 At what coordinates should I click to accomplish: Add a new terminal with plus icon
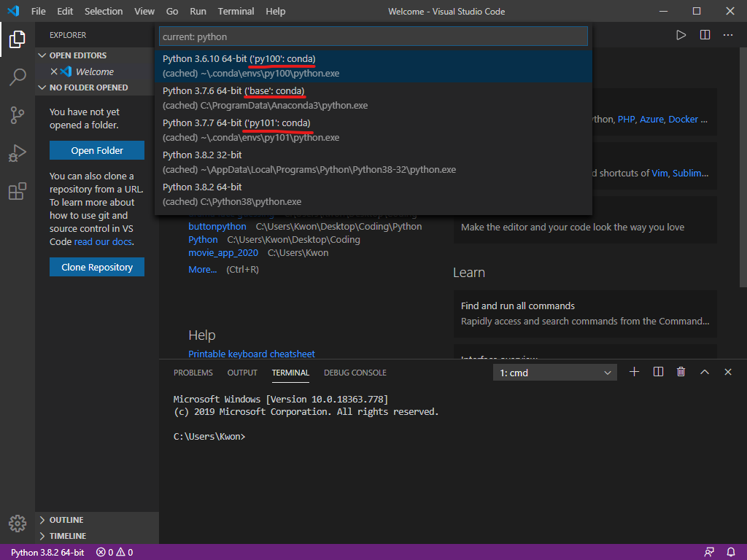634,372
